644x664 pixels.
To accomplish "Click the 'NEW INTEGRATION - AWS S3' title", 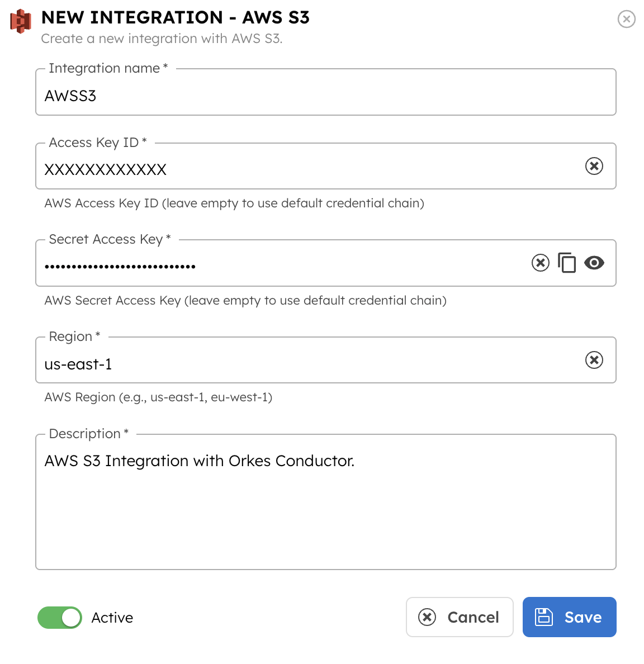I will pos(176,18).
